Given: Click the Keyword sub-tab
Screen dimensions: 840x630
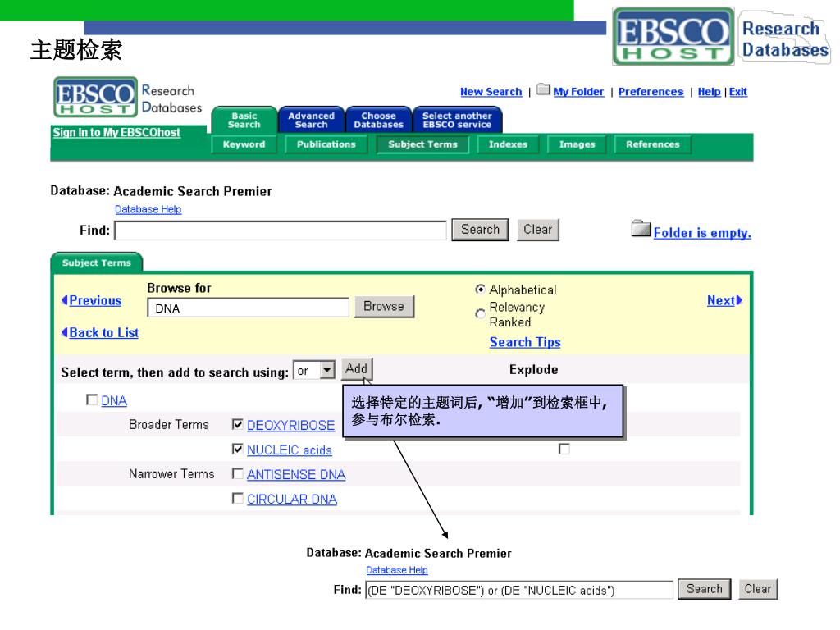Looking at the screenshot, I should (244, 144).
